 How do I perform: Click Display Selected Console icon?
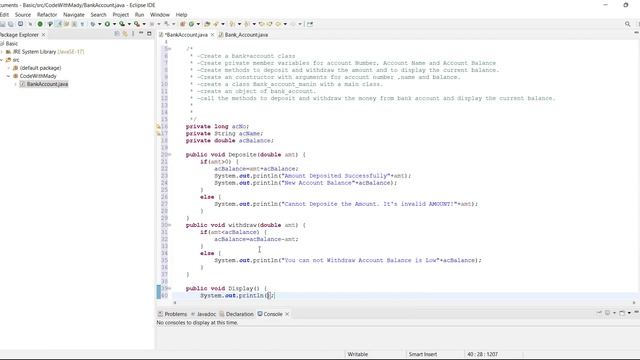point(607,313)
